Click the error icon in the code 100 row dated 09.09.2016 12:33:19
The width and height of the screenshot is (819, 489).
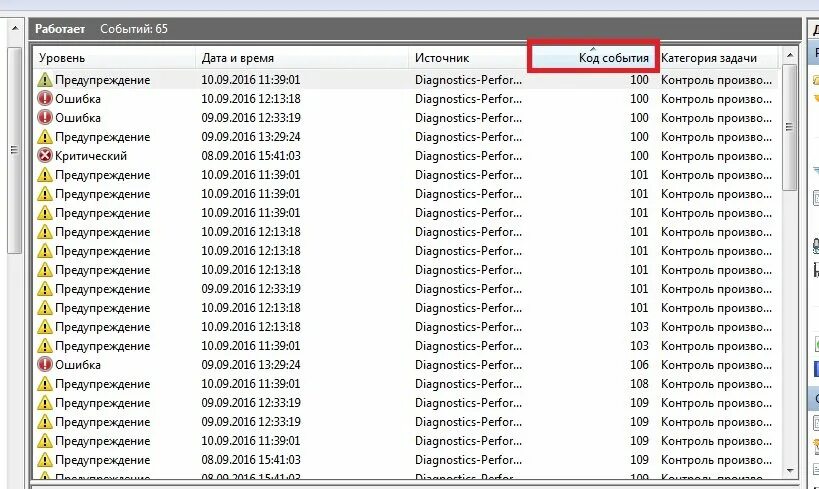pyautogui.click(x=45, y=118)
